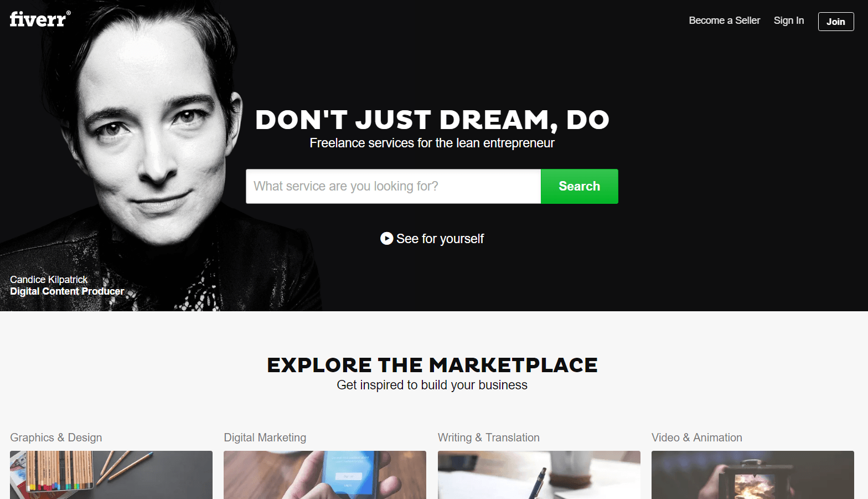Viewport: 868px width, 499px height.
Task: Open the Writing & Translation category label
Action: tap(488, 438)
